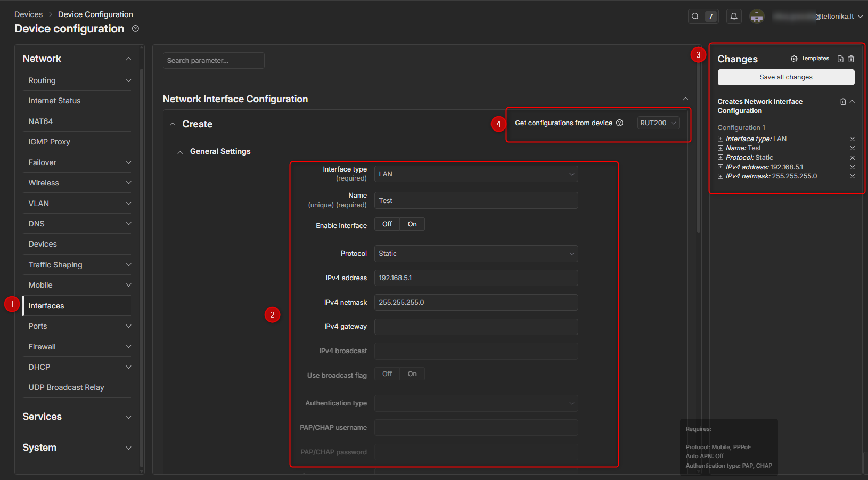Delete the Creates Network Interface Configuration change
This screenshot has height=480, width=868.
pos(843,102)
